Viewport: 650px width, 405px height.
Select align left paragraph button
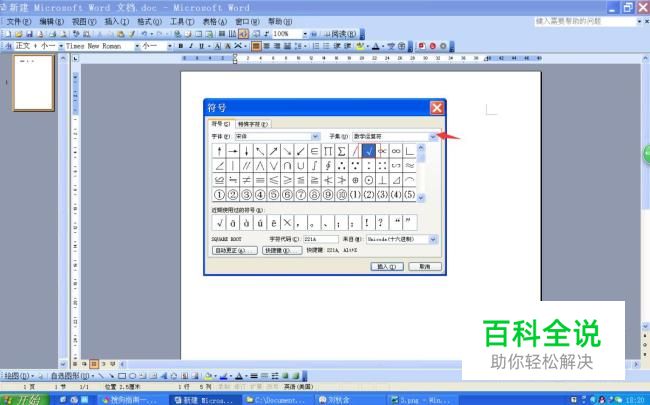(257, 46)
